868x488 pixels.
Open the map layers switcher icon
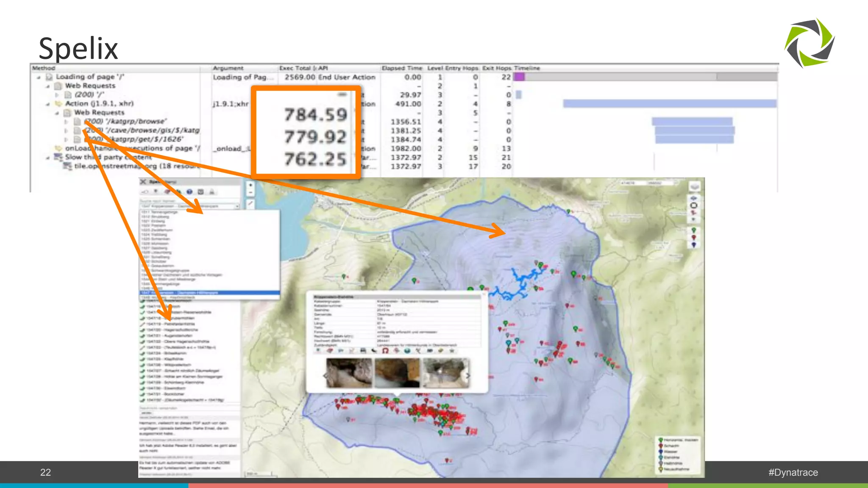point(694,187)
